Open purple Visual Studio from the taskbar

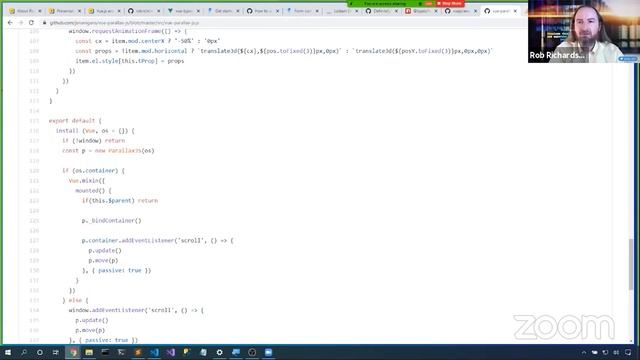tap(171, 352)
